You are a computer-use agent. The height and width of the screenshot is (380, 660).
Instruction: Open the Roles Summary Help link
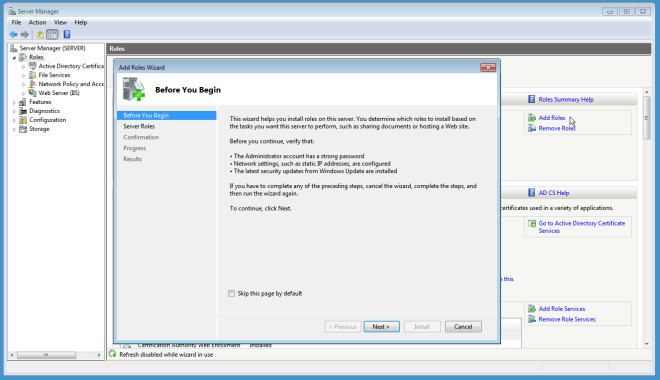(566, 99)
